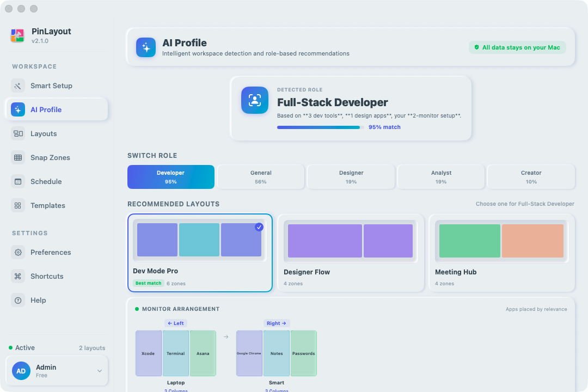Click the Left monitor label button
This screenshot has width=588, height=392.
point(176,323)
